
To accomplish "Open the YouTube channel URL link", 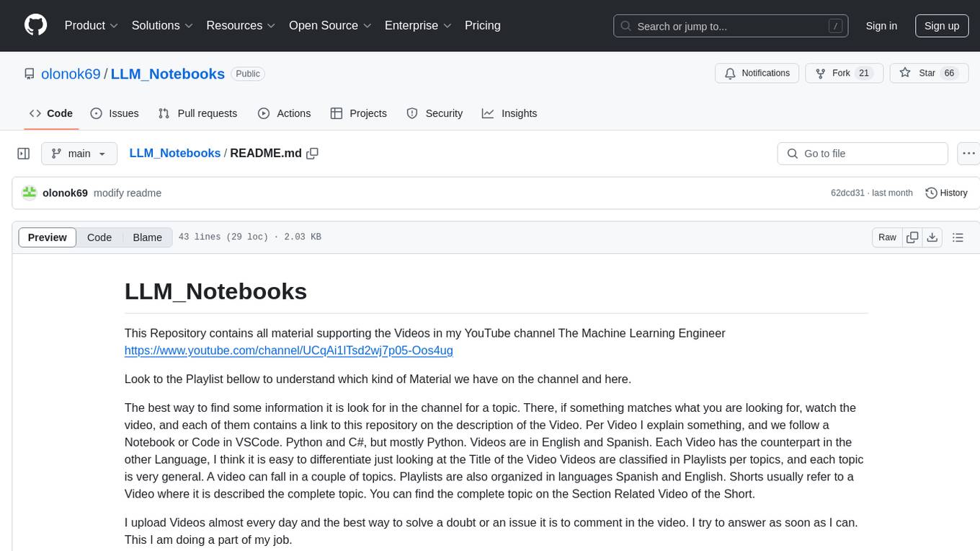I will (x=289, y=351).
